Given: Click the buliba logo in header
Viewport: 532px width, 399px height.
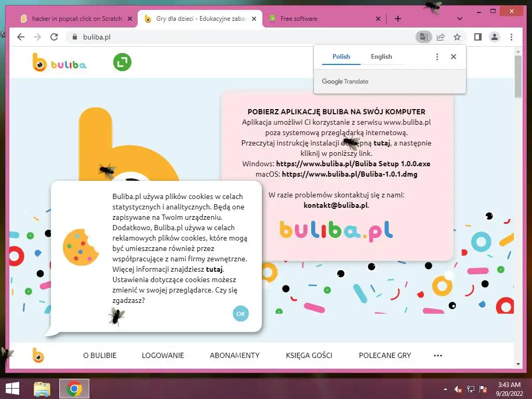Looking at the screenshot, I should (59, 62).
